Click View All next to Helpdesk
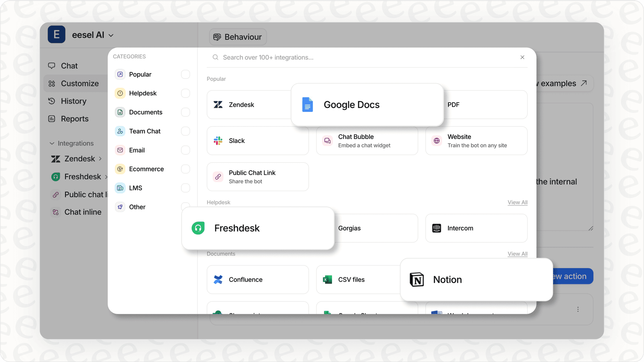644x362 pixels. point(517,202)
